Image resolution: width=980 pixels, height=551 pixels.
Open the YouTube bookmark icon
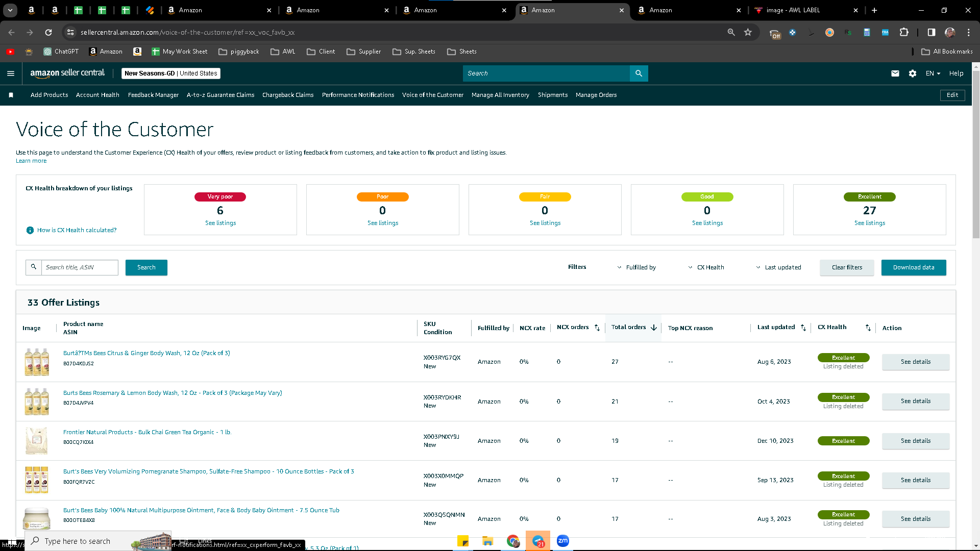pyautogui.click(x=10, y=52)
